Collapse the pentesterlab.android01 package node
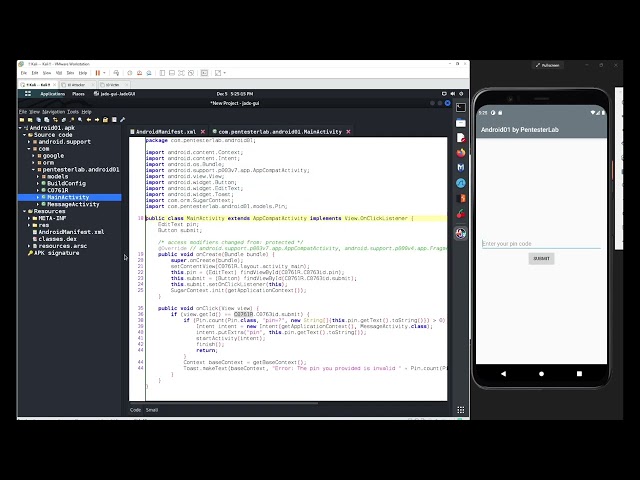The image size is (640, 480). point(34,169)
